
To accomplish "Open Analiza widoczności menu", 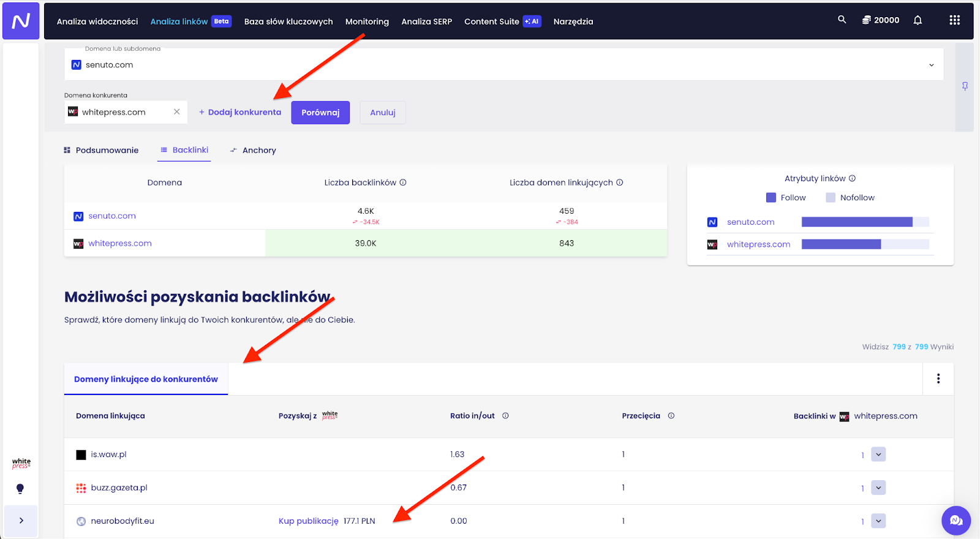I will click(x=97, y=21).
